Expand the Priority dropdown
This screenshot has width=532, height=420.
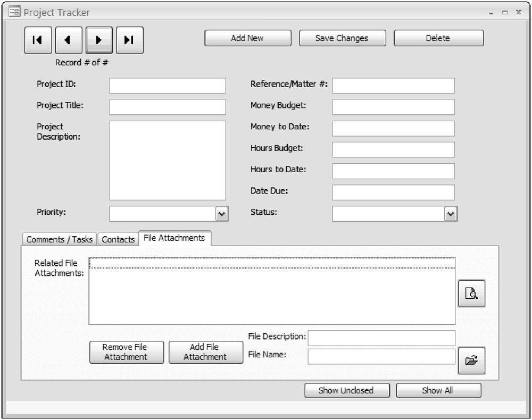[x=222, y=214]
